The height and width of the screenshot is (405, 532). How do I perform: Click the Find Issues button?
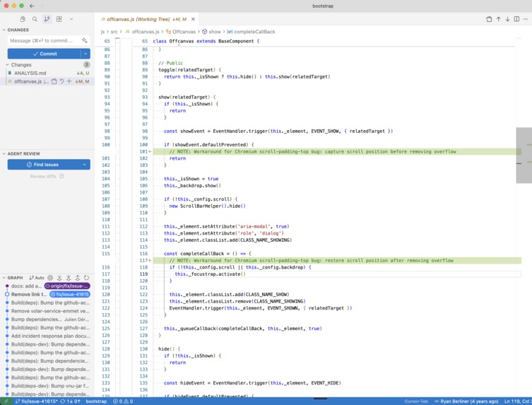43,165
